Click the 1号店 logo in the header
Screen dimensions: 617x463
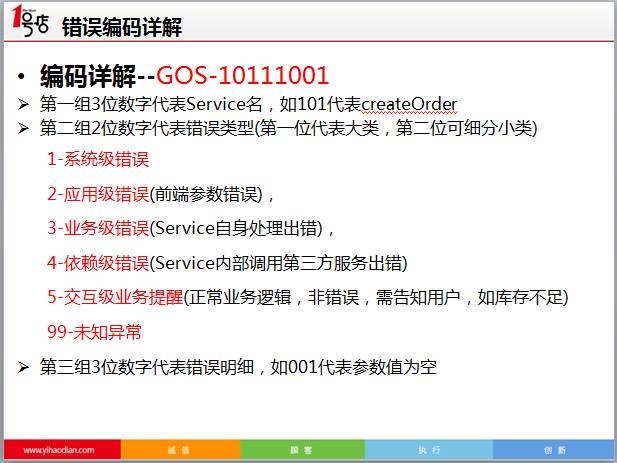[x=30, y=20]
